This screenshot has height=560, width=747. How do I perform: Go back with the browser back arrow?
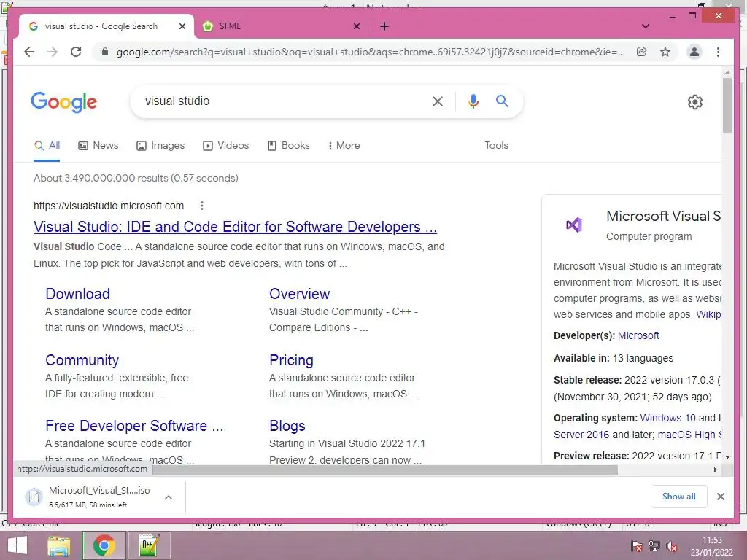tap(29, 52)
